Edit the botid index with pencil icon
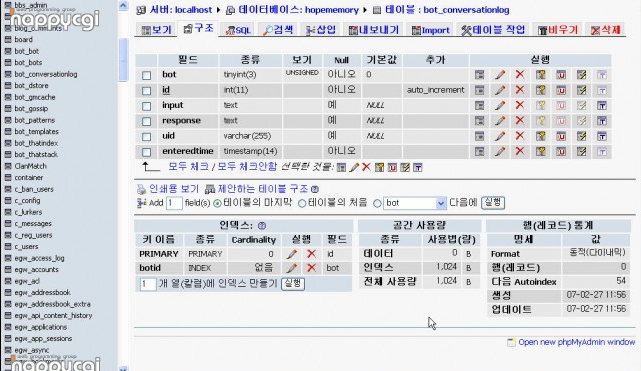This screenshot has width=641, height=371. point(291,268)
